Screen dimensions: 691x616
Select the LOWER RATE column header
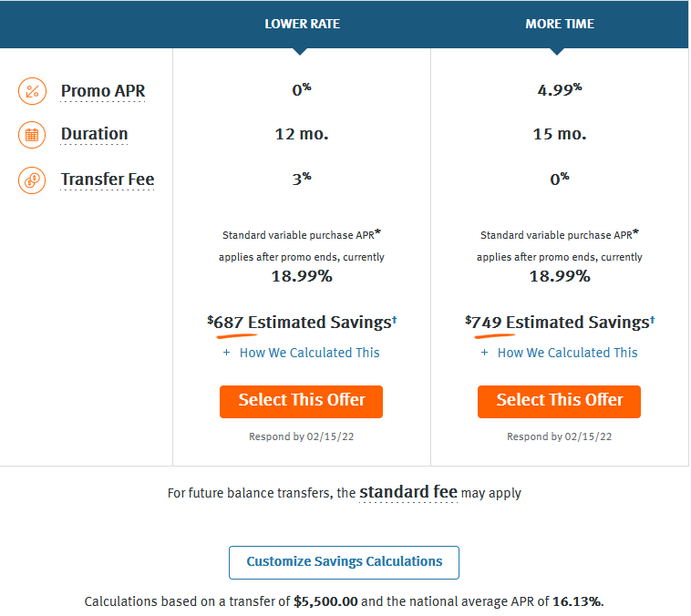(x=302, y=24)
